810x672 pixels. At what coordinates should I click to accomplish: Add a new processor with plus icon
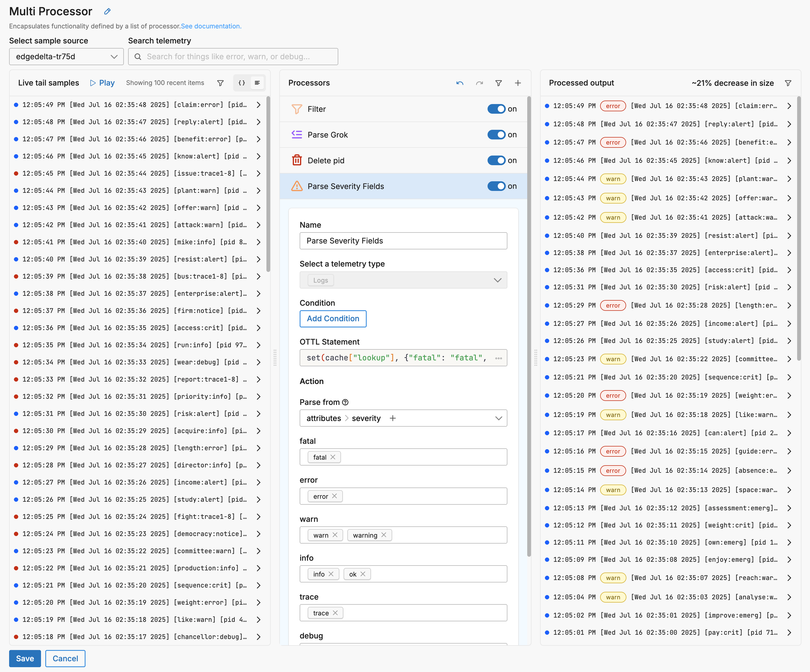pyautogui.click(x=518, y=83)
